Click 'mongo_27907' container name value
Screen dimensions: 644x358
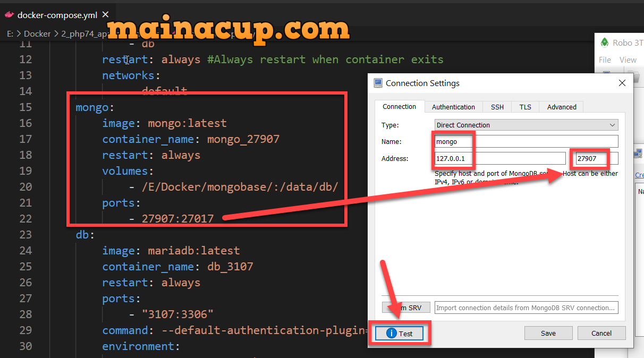point(243,139)
